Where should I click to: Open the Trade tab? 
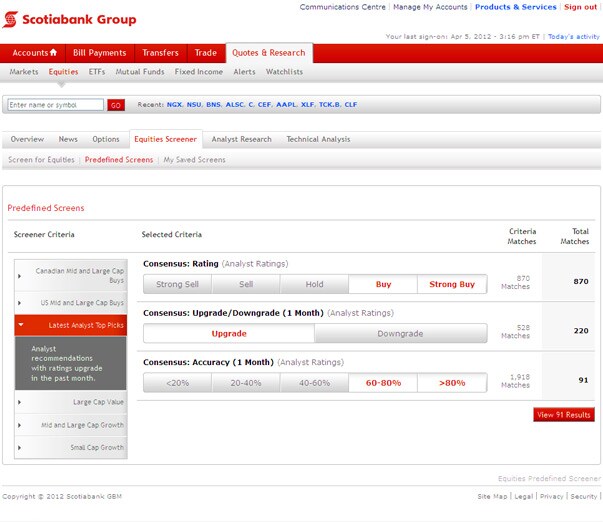[x=206, y=53]
